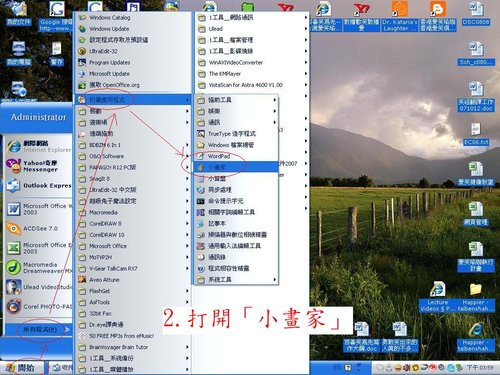500x375 pixels.
Task: Select Windows Update in the programs list
Action: point(133,29)
